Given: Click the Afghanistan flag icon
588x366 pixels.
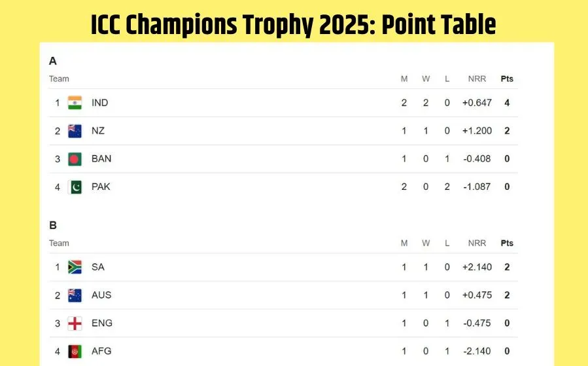Looking at the screenshot, I should click(x=75, y=352).
